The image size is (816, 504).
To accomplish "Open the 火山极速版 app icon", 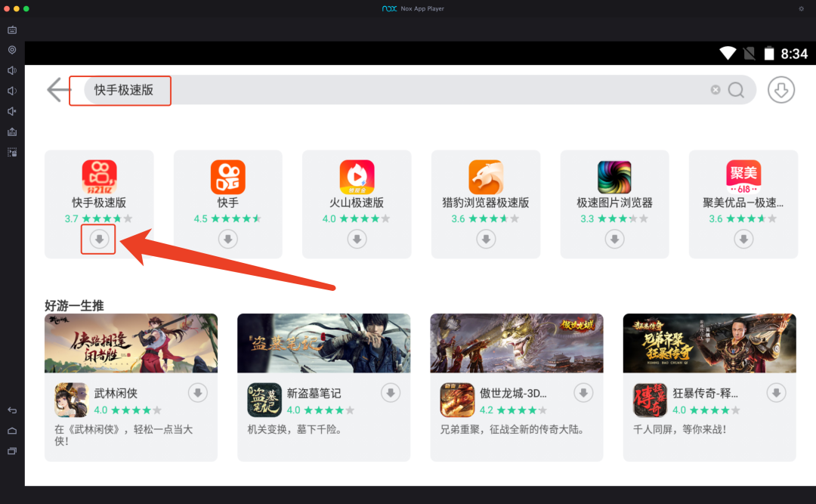I will point(357,177).
